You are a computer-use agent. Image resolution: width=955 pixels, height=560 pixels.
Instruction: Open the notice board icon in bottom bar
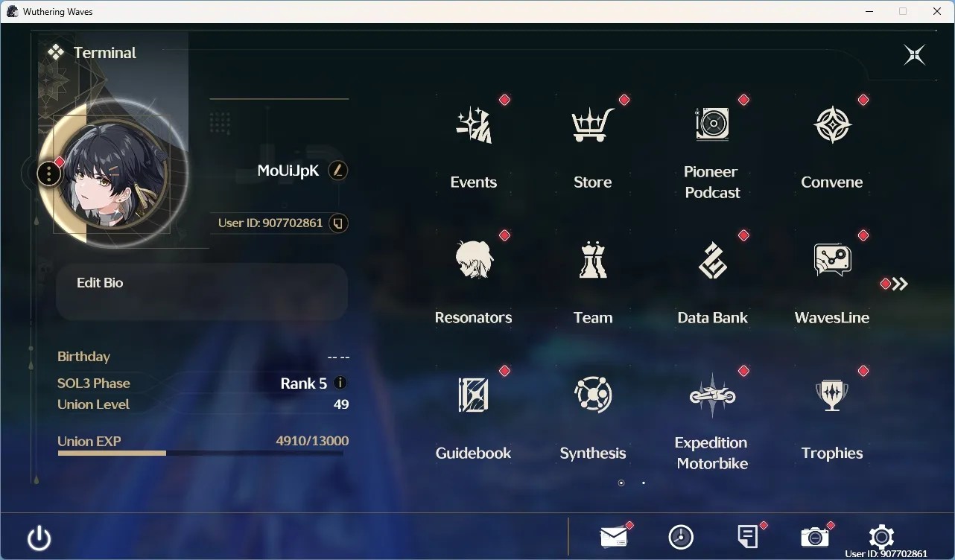coord(748,536)
